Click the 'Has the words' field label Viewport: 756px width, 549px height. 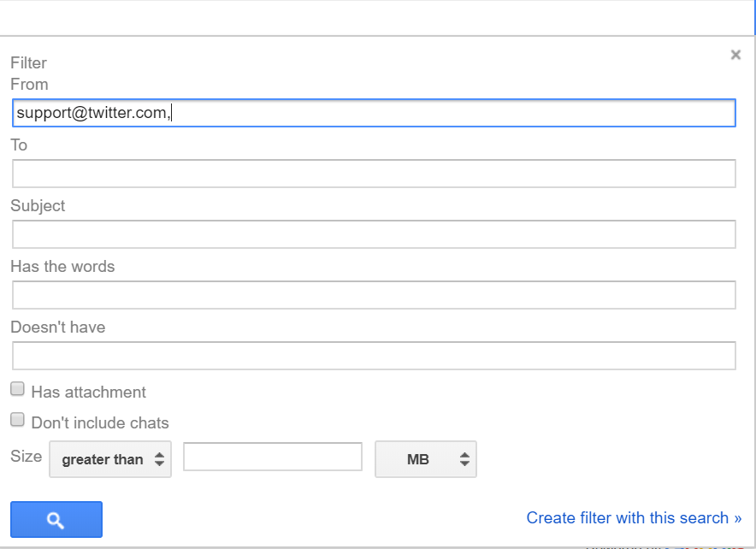tap(62, 267)
